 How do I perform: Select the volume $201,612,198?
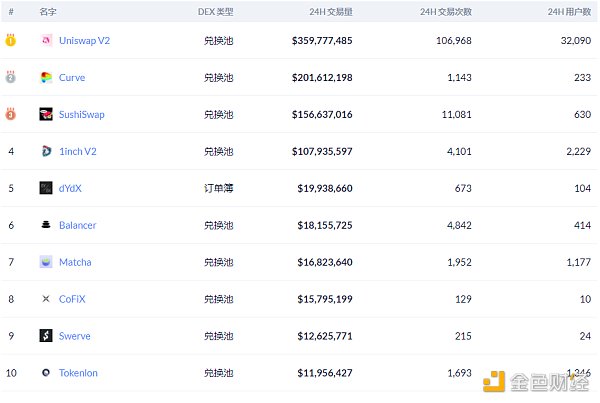click(322, 78)
